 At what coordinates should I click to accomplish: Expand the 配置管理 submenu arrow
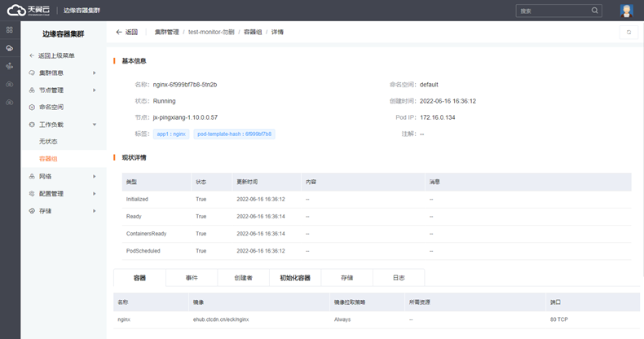(x=94, y=194)
